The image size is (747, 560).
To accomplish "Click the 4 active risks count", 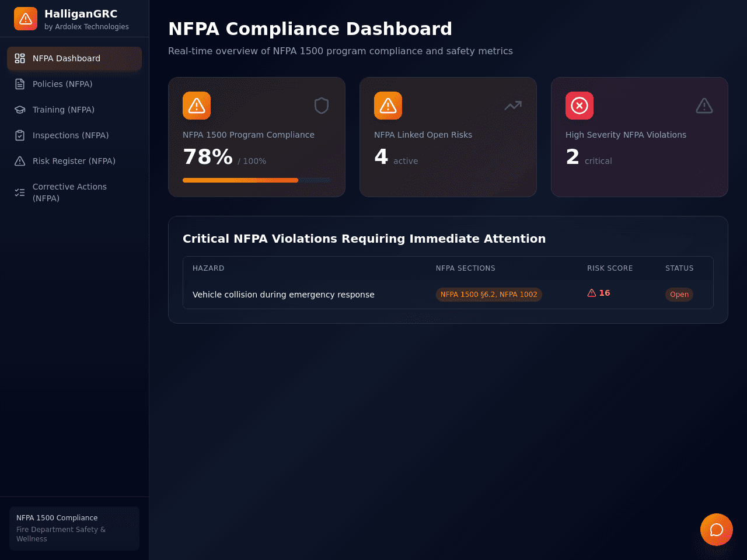I will pyautogui.click(x=381, y=157).
